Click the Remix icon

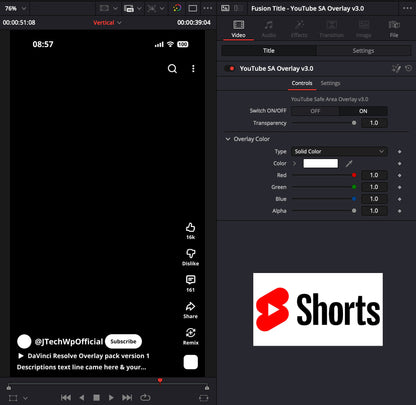[190, 332]
